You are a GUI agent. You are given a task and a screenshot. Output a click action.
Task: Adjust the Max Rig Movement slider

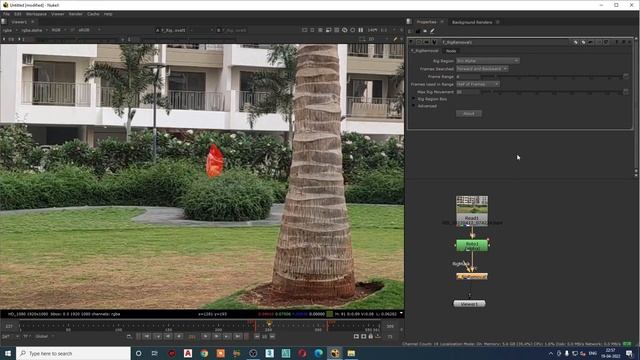(x=551, y=92)
